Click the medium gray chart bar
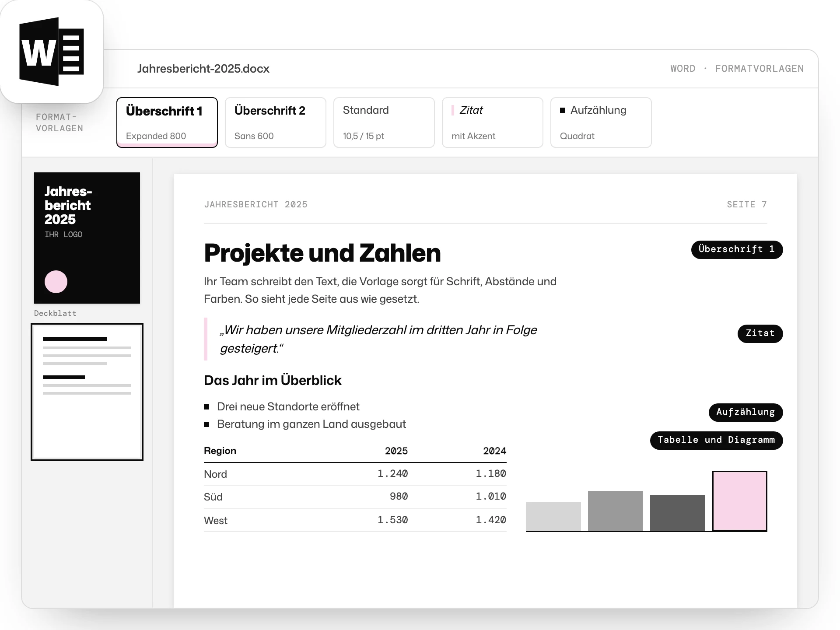Screen dimensions: 840x630 pyautogui.click(x=616, y=511)
